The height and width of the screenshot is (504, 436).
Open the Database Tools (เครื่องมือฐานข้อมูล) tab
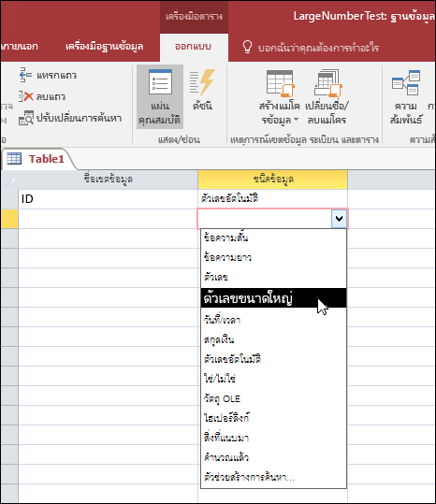pos(104,47)
